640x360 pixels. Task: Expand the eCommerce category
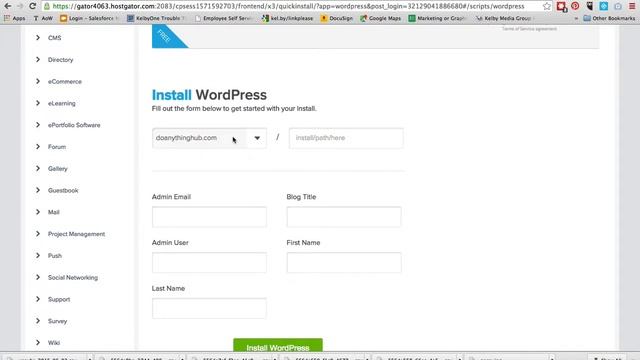coord(58,81)
